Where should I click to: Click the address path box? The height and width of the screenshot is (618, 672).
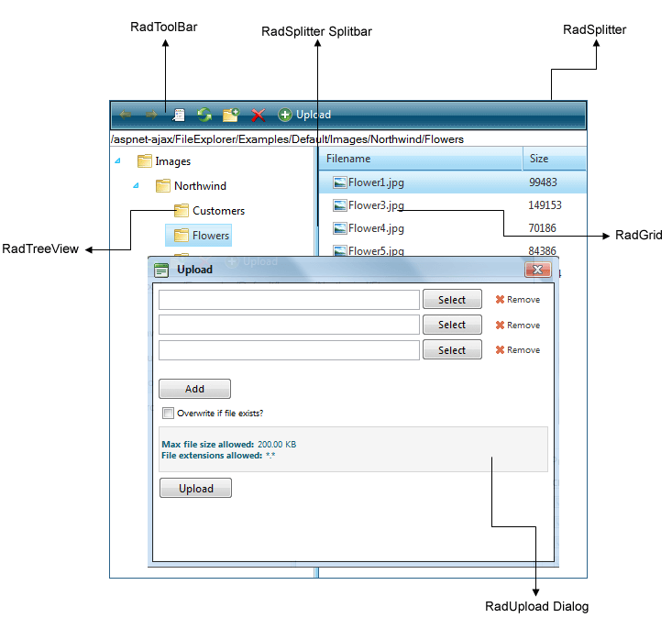[348, 139]
